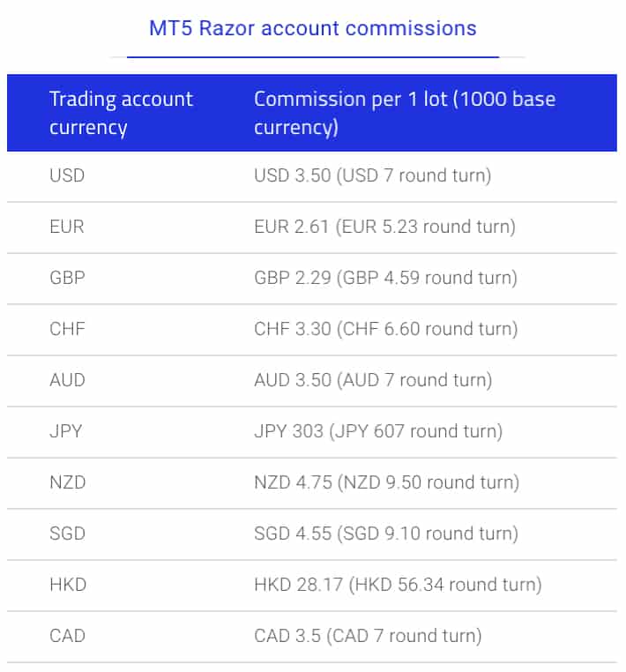Image resolution: width=626 pixels, height=672 pixels.
Task: Click the Trading account currency column header
Action: tap(122, 113)
